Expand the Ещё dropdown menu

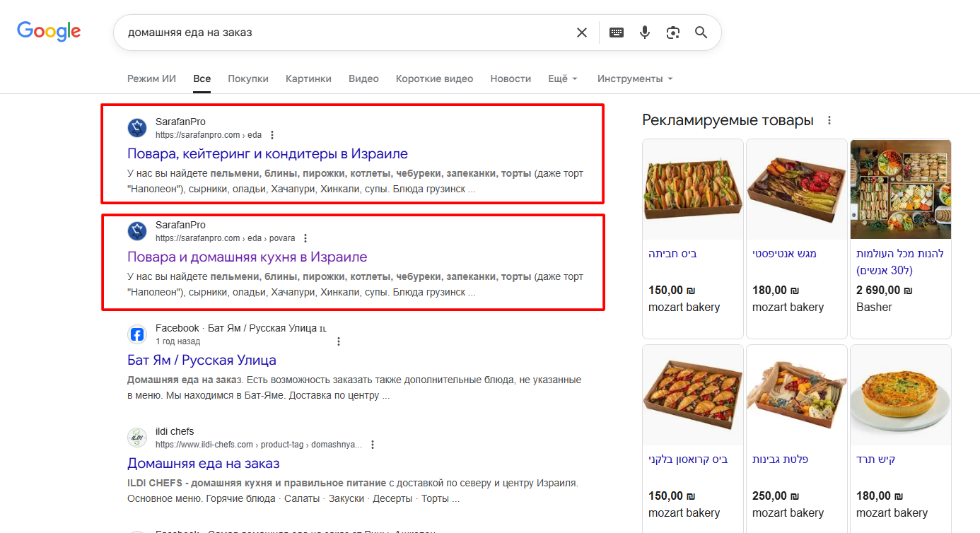tap(563, 78)
